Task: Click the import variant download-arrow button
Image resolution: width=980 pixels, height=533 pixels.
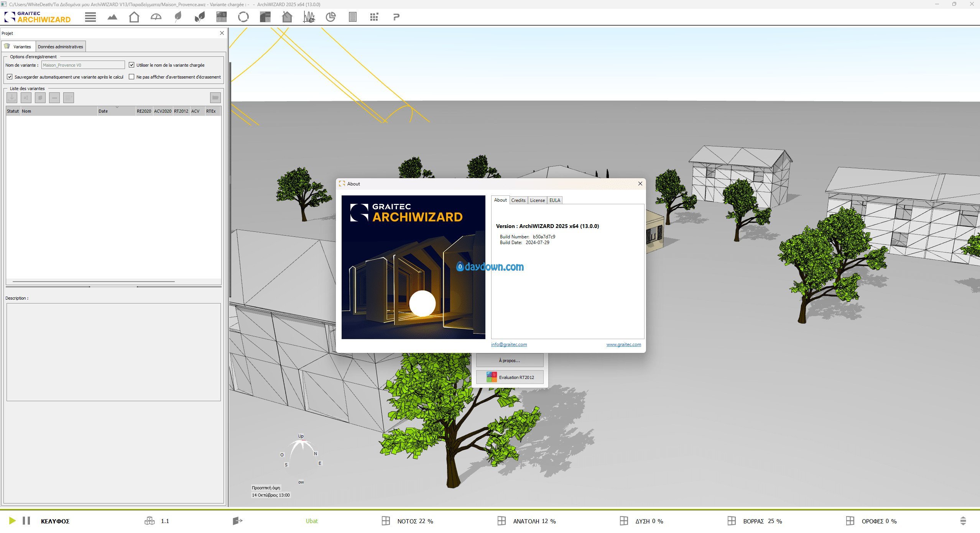Action: click(12, 98)
